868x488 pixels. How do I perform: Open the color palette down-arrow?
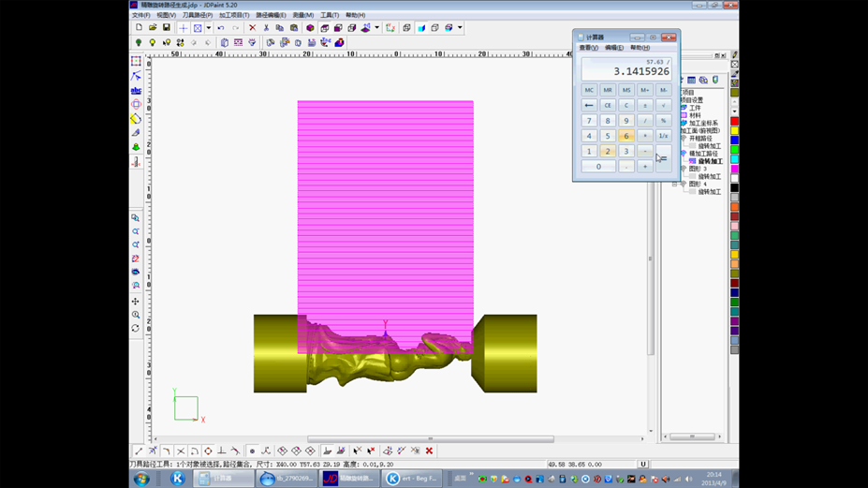pos(735,111)
